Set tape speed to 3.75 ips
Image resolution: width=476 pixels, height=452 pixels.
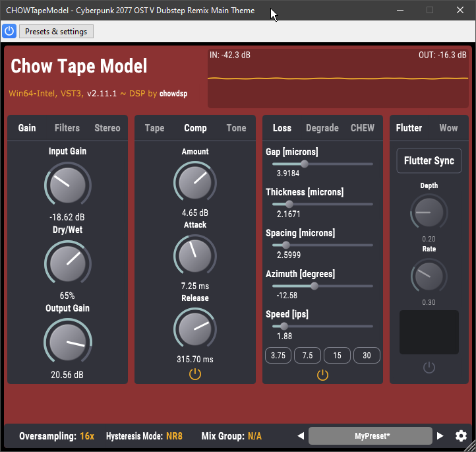point(278,356)
